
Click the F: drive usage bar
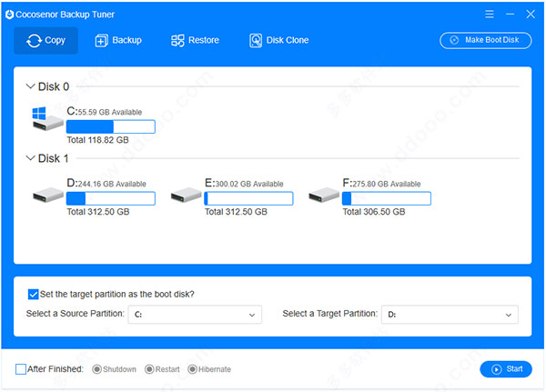387,198
